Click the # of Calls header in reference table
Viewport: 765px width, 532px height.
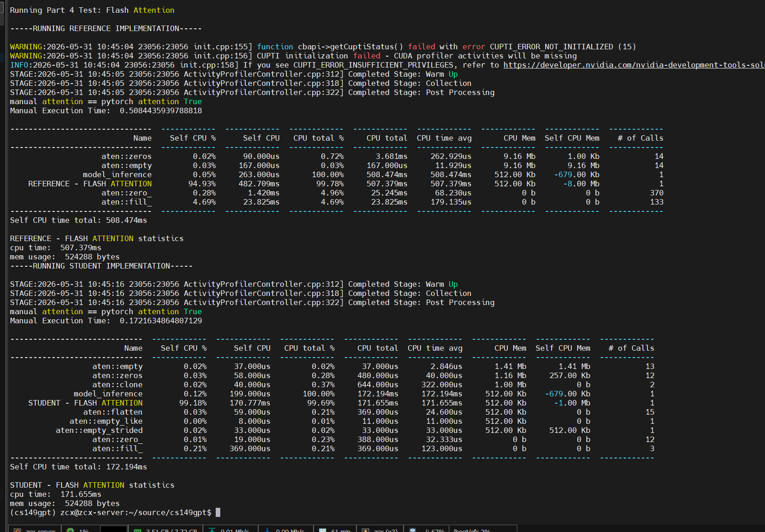641,138
